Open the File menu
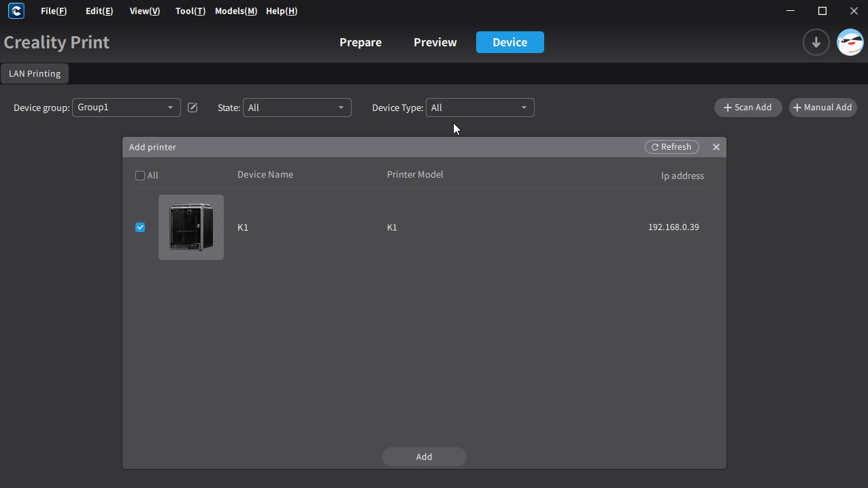Viewport: 868px width, 488px height. (x=54, y=11)
